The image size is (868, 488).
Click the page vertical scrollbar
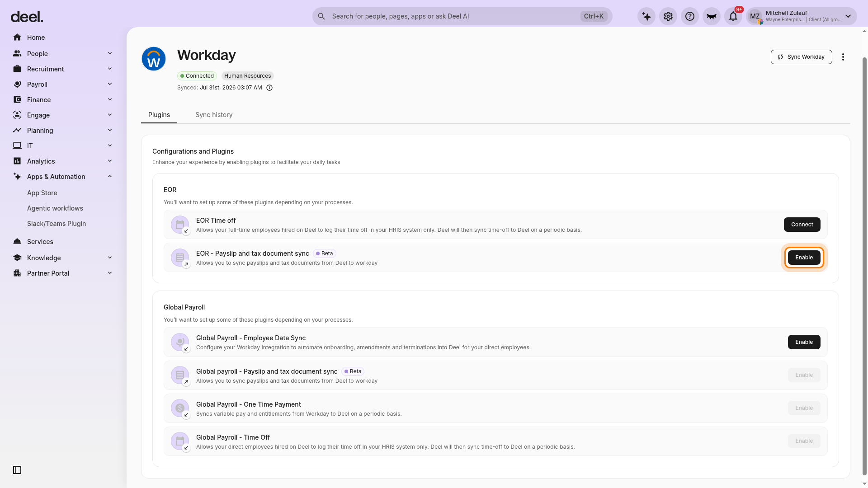[864, 267]
